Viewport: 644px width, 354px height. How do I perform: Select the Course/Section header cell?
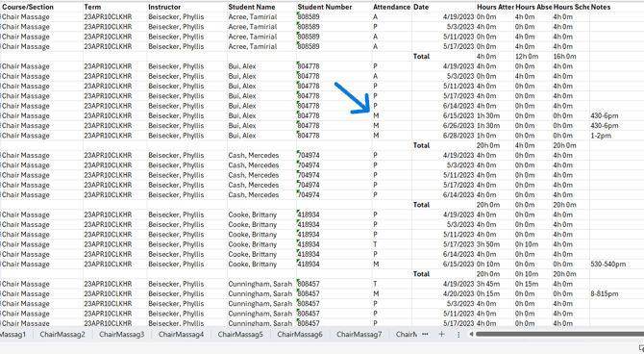click(42, 7)
